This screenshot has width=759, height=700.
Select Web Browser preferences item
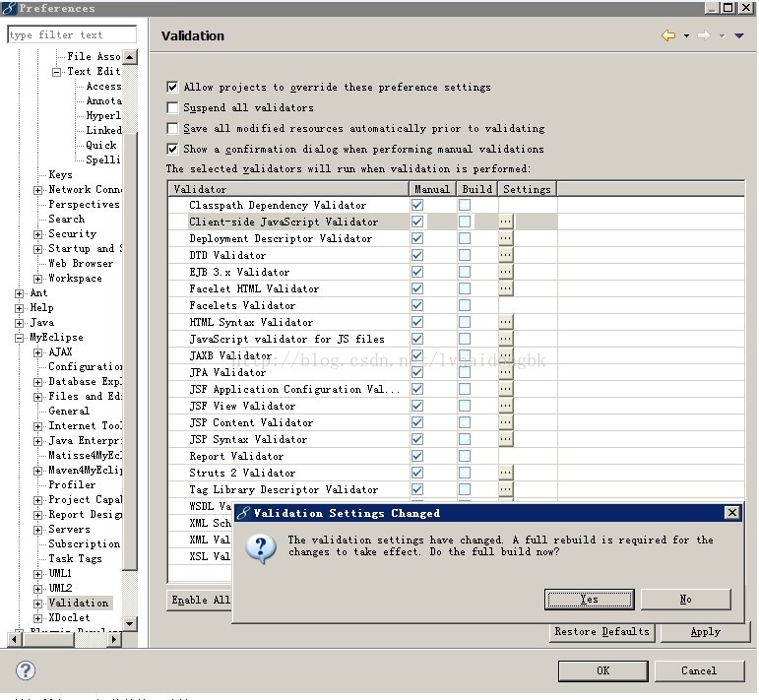pyautogui.click(x=81, y=263)
